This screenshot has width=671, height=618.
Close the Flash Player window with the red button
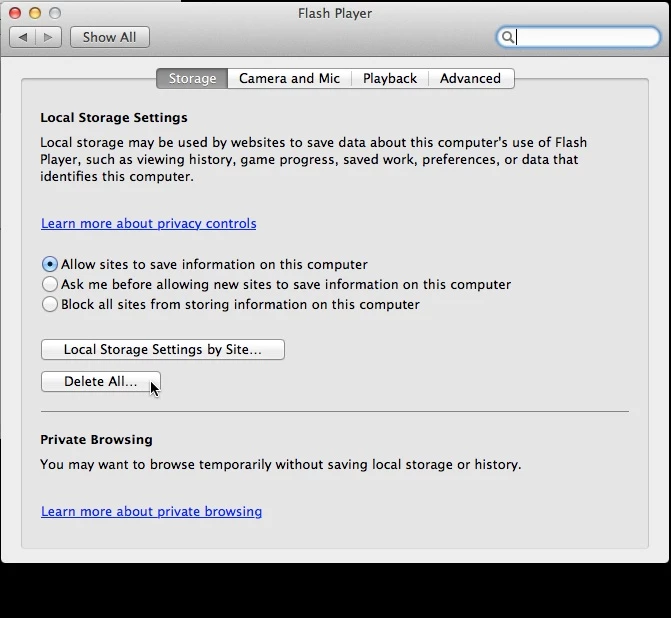coord(15,13)
